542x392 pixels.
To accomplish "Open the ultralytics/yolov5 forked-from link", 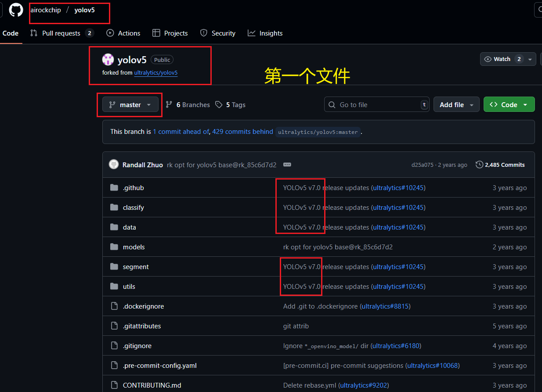I will 156,73.
